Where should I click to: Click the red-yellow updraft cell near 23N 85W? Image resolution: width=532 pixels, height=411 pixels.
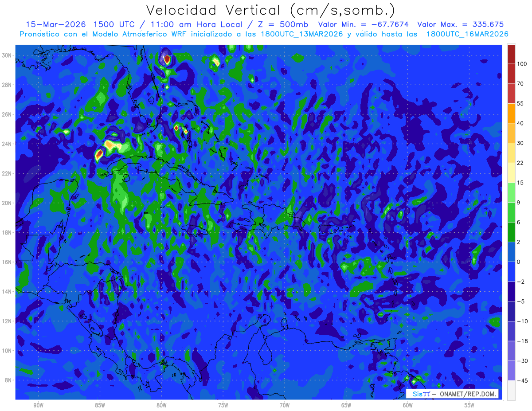(99, 154)
